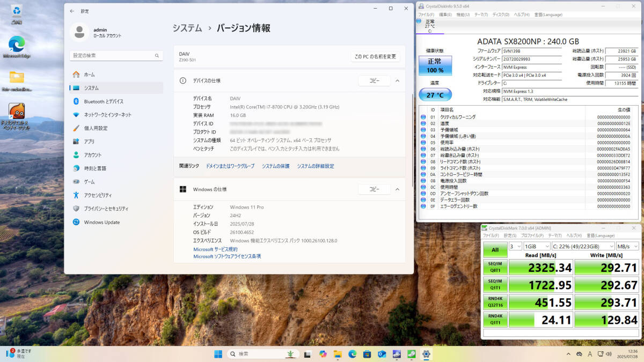Open Bluetooth とデバイス settings
644x362 pixels.
pos(116,101)
